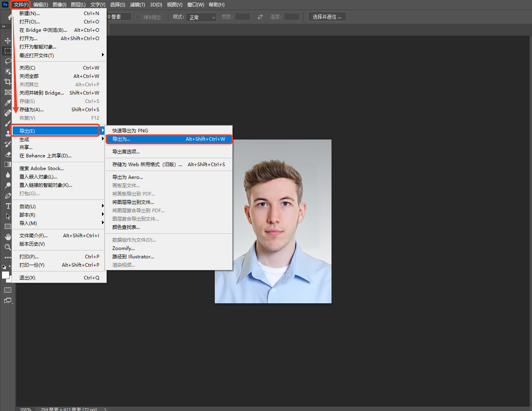Select the Crop tool
The image size is (532, 411).
pos(8,82)
